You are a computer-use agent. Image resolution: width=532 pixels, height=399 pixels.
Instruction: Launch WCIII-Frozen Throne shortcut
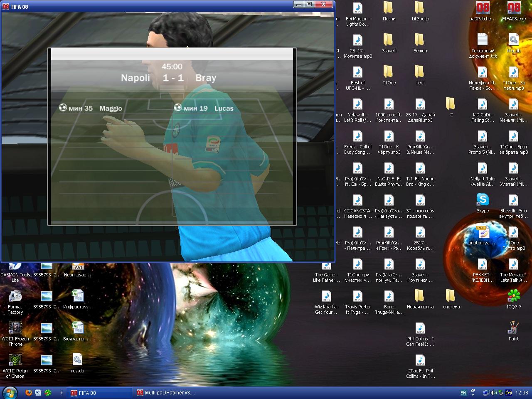(x=15, y=334)
